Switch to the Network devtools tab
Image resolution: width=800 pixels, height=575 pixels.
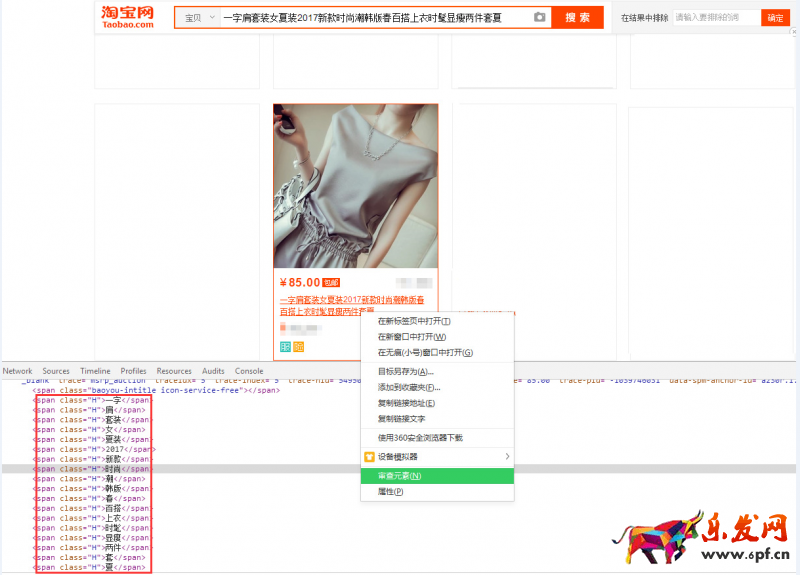click(17, 371)
